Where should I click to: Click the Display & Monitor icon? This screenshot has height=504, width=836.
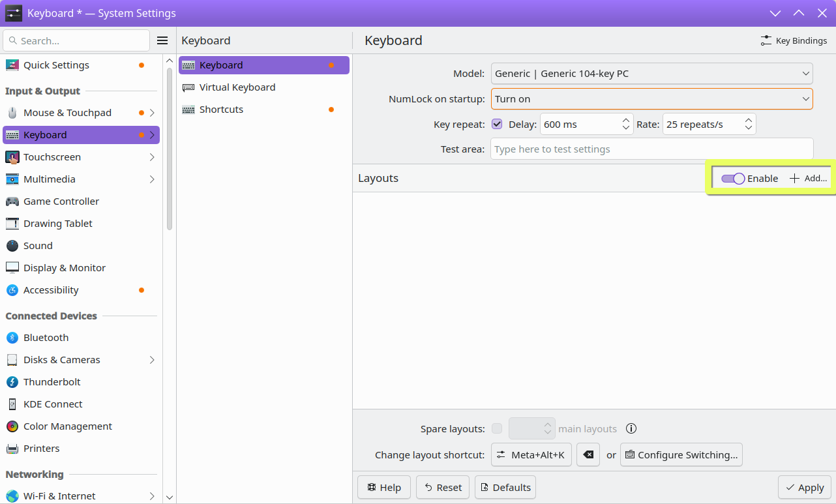tap(12, 268)
